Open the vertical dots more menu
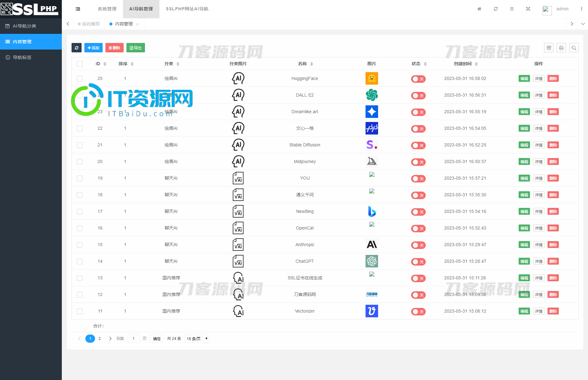588x380 pixels. [x=581, y=9]
